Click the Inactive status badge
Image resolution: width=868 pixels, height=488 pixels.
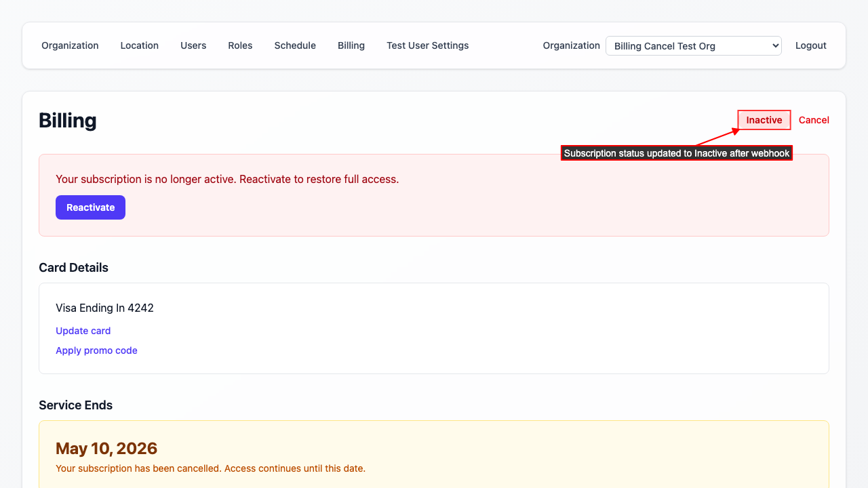pos(764,119)
